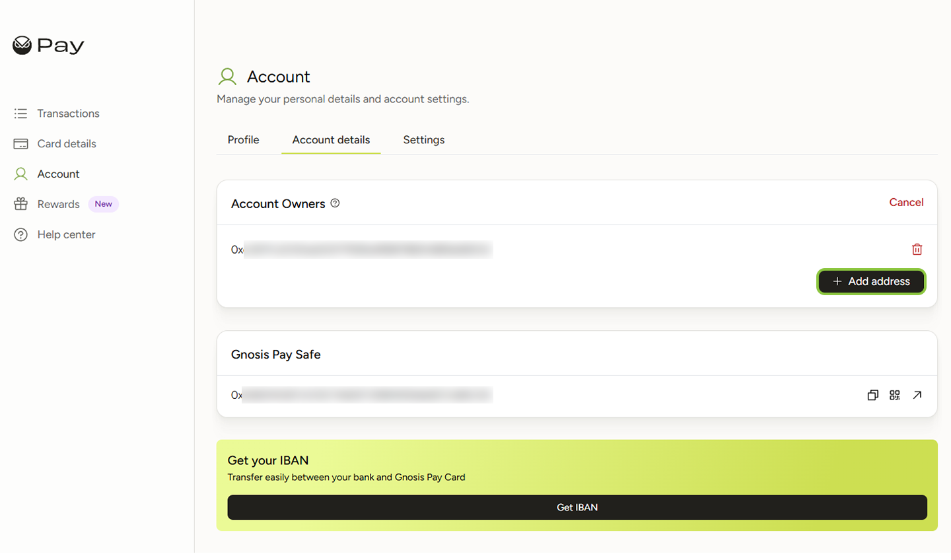The height and width of the screenshot is (560, 951).
Task: Click the Gnosis Pay logo
Action: point(48,46)
